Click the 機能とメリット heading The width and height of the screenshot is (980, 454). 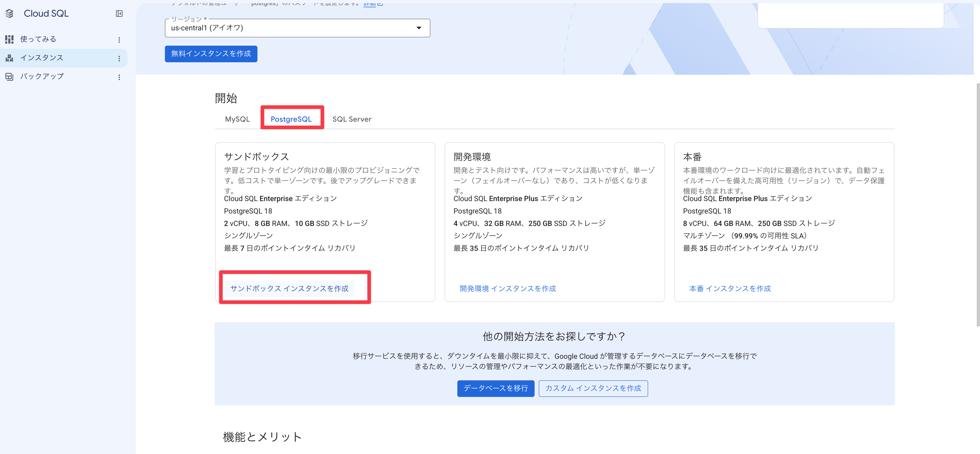(262, 437)
